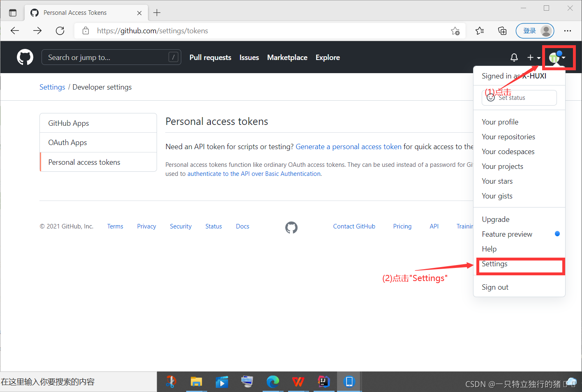Expand the plus create-new dropdown
This screenshot has width=582, height=392.
pyautogui.click(x=533, y=58)
